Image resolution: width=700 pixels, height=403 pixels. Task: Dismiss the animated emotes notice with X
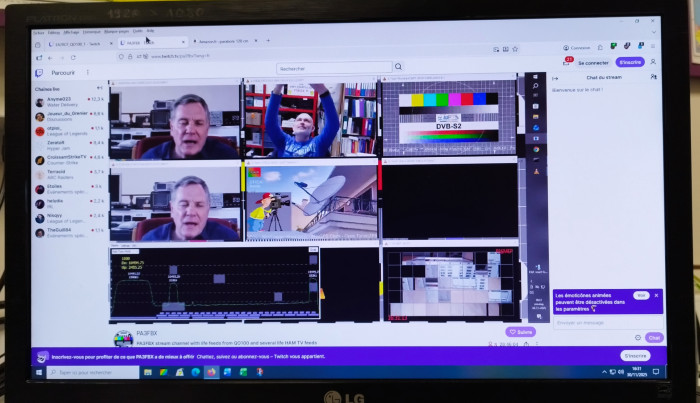coord(656,295)
